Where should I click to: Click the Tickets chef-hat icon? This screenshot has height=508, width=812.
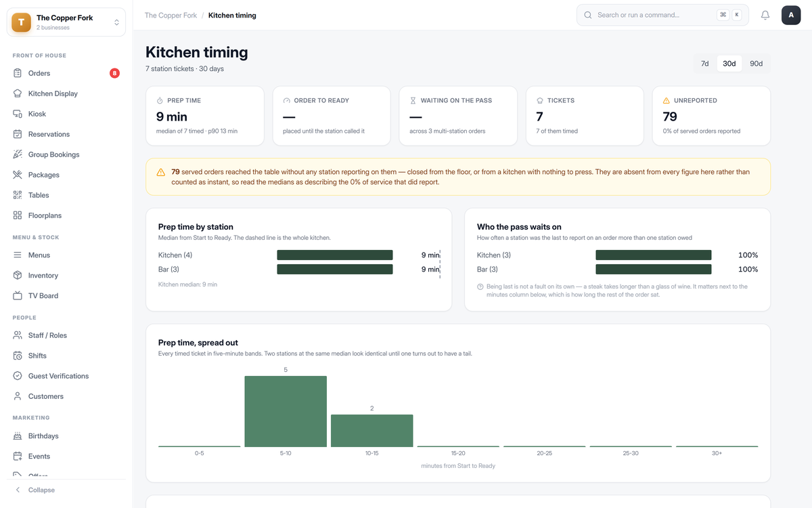pos(540,100)
